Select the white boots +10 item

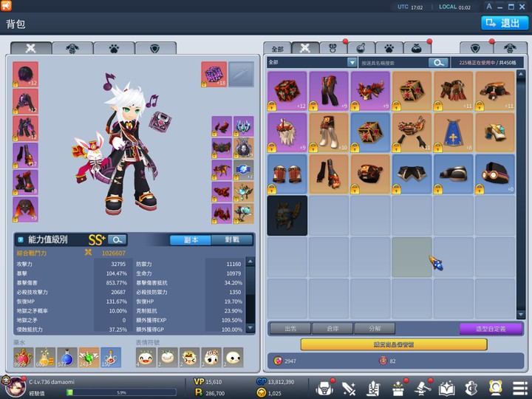pos(329,133)
